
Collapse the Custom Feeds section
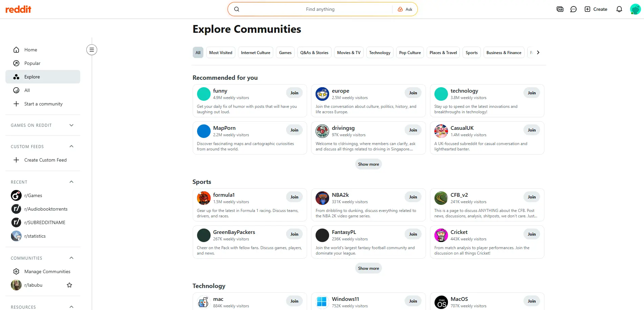click(x=71, y=146)
